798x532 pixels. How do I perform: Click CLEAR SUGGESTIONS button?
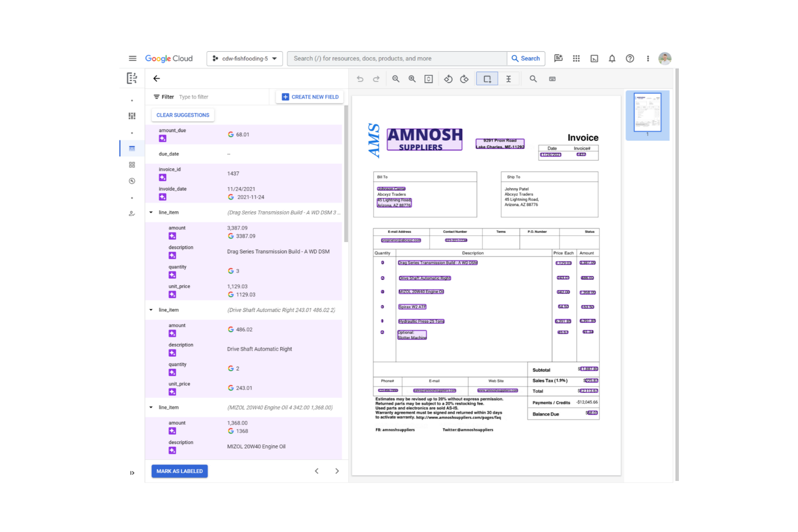(183, 115)
